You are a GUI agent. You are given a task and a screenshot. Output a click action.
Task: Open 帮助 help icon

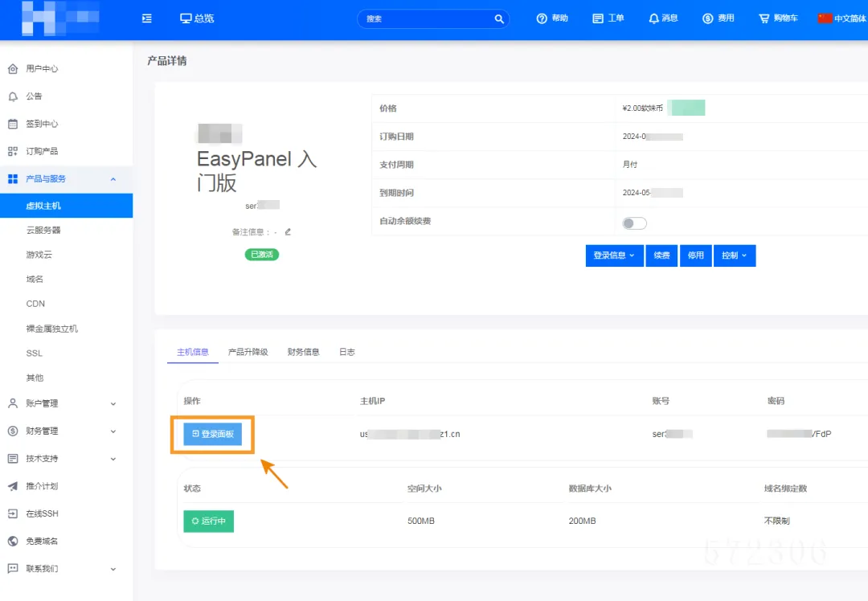pyautogui.click(x=542, y=18)
